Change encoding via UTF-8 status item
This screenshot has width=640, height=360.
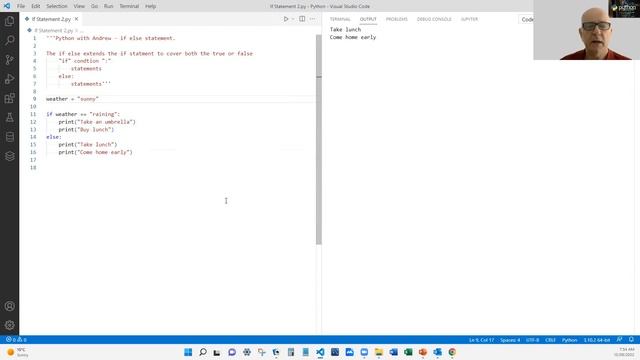click(532, 340)
